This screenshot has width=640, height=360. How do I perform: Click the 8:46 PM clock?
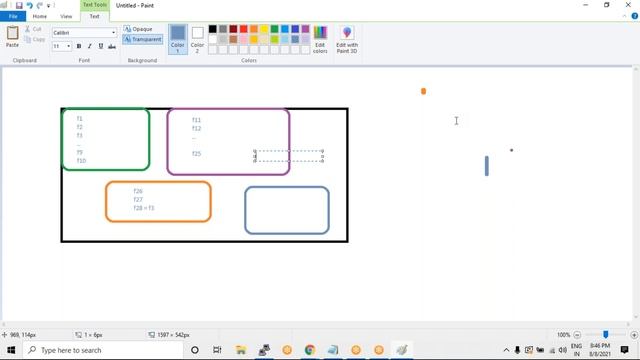tap(600, 346)
